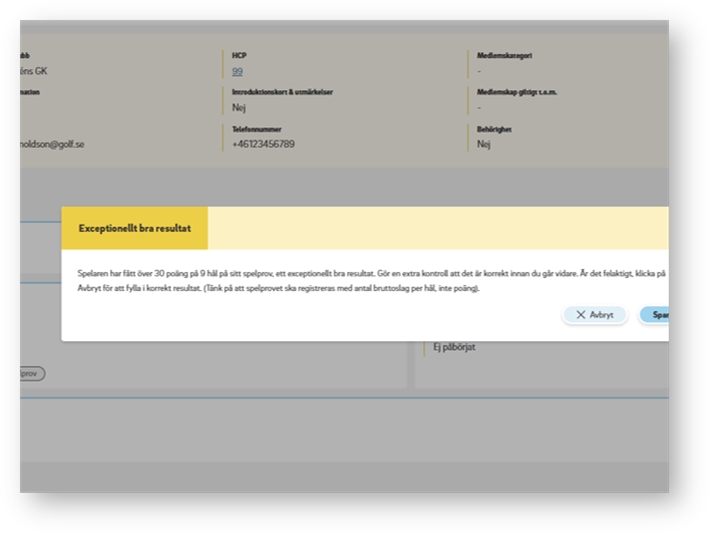Image resolution: width=710 pixels, height=534 pixels.
Task: Click 'Nej' under Behörighet
Action: coord(484,144)
